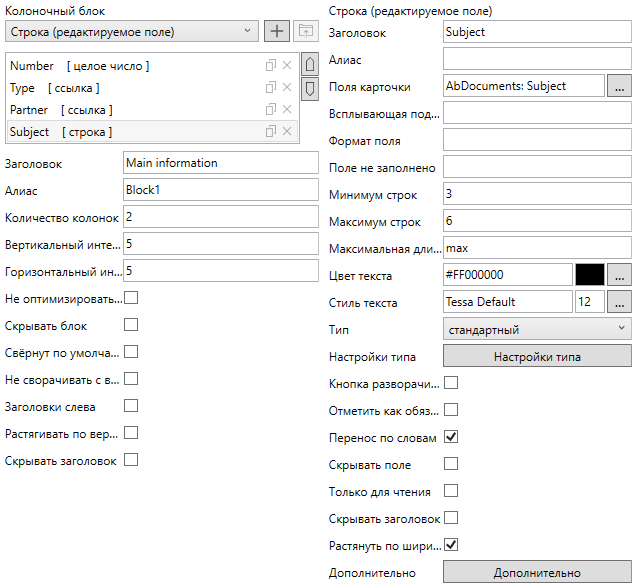Open the browse button for Поля карточки

coord(620,87)
